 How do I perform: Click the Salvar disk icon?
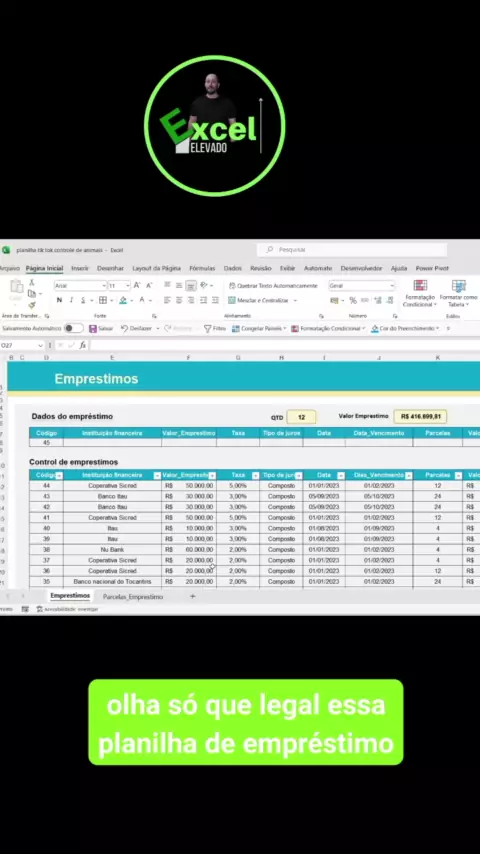tap(93, 329)
